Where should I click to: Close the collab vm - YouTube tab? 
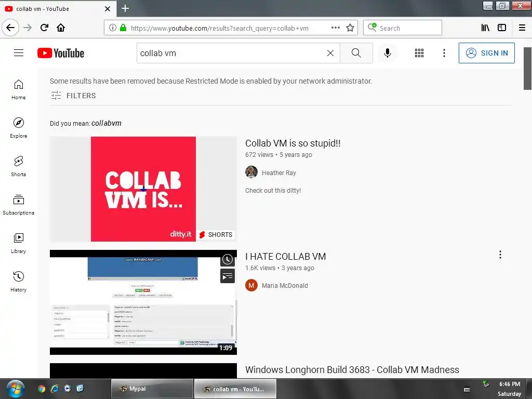107,9
